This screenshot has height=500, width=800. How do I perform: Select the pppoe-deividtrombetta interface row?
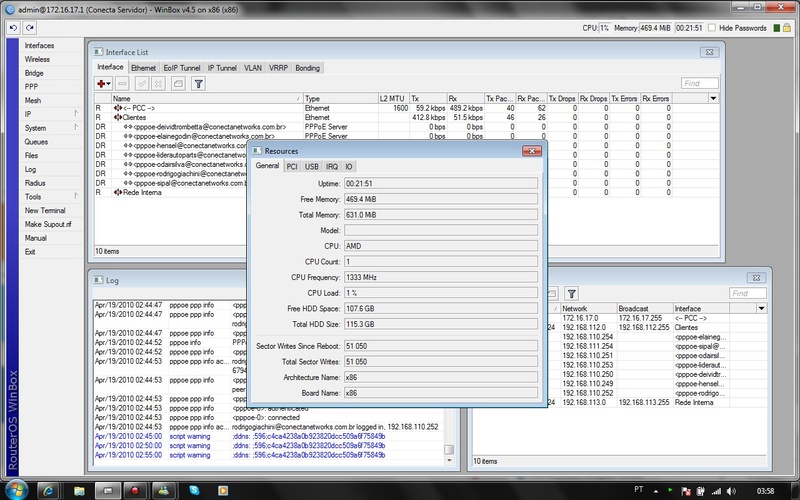tap(406, 127)
